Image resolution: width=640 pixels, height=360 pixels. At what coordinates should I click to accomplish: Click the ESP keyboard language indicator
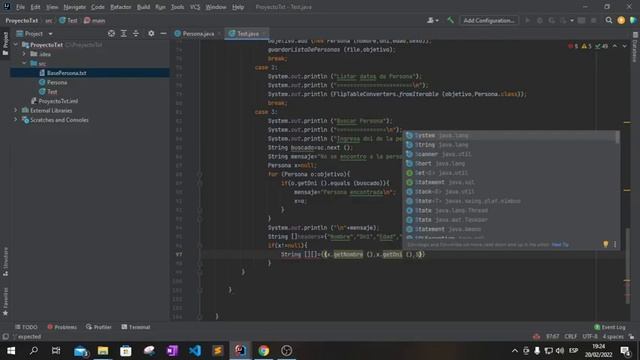pos(573,351)
